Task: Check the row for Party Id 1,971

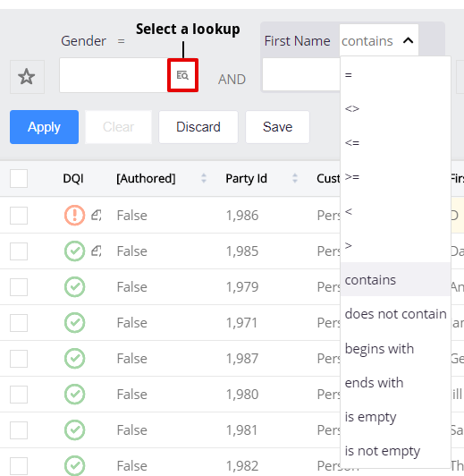Action: pos(19,323)
